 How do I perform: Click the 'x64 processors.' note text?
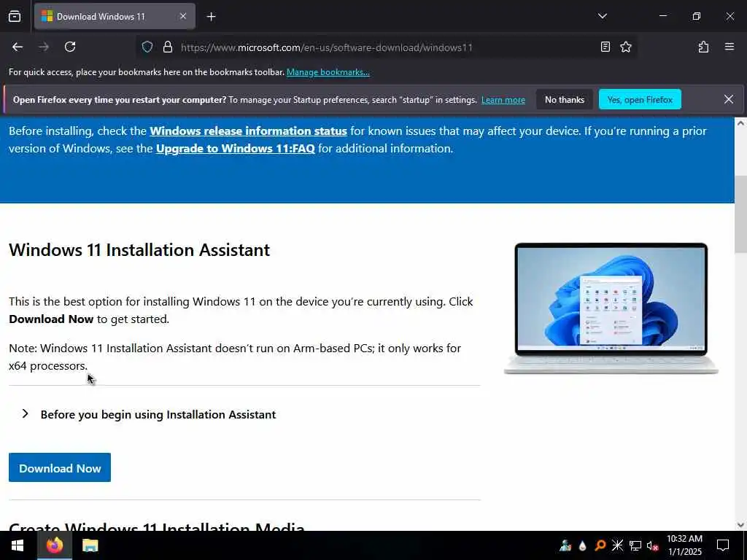48,366
